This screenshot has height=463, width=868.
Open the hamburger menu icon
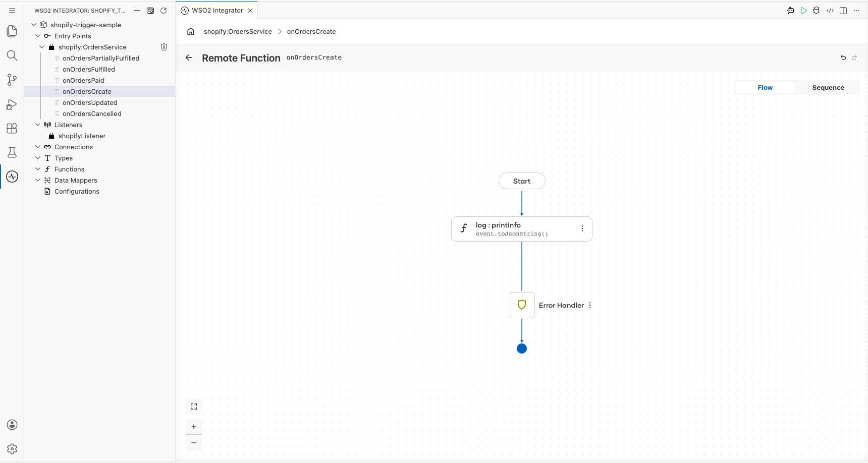pyautogui.click(x=12, y=10)
